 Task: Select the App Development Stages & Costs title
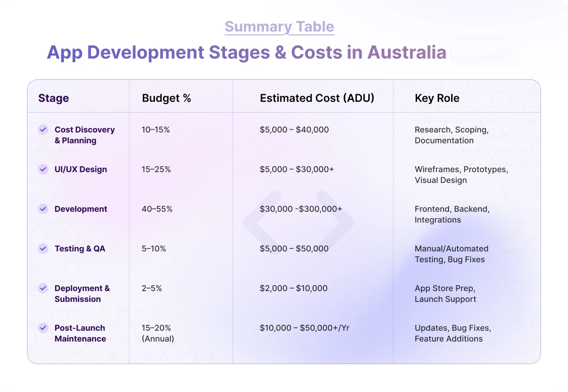click(x=247, y=53)
